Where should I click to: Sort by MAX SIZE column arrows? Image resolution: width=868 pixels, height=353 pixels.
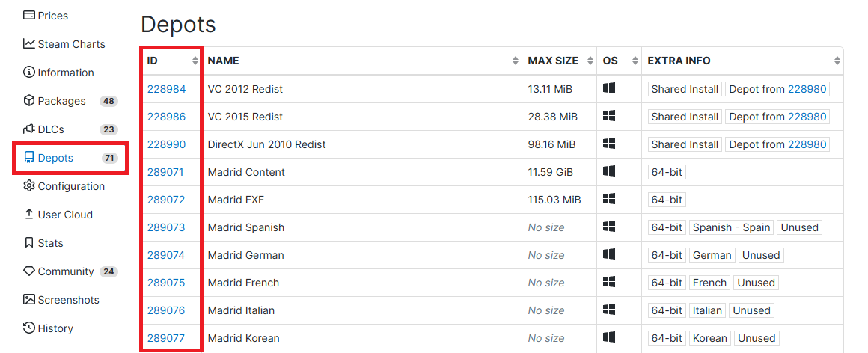(x=590, y=61)
